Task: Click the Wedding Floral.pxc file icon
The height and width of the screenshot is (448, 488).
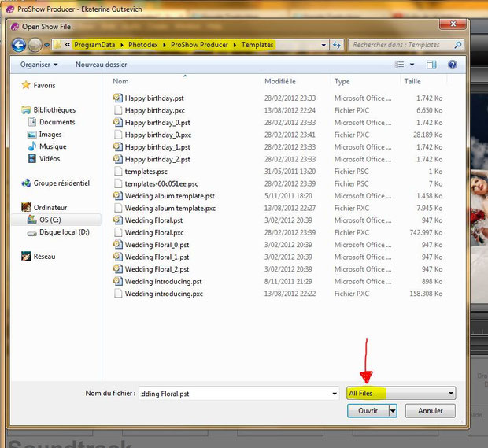Action: pyautogui.click(x=117, y=232)
